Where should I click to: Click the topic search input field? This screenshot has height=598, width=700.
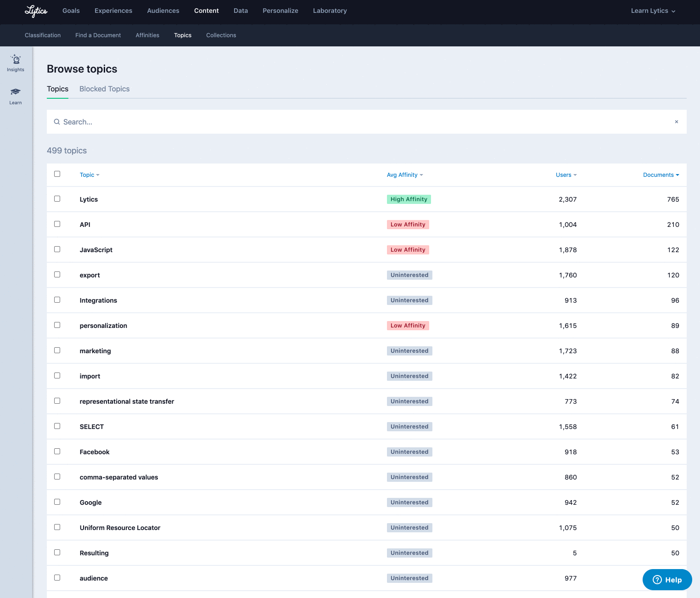367,122
